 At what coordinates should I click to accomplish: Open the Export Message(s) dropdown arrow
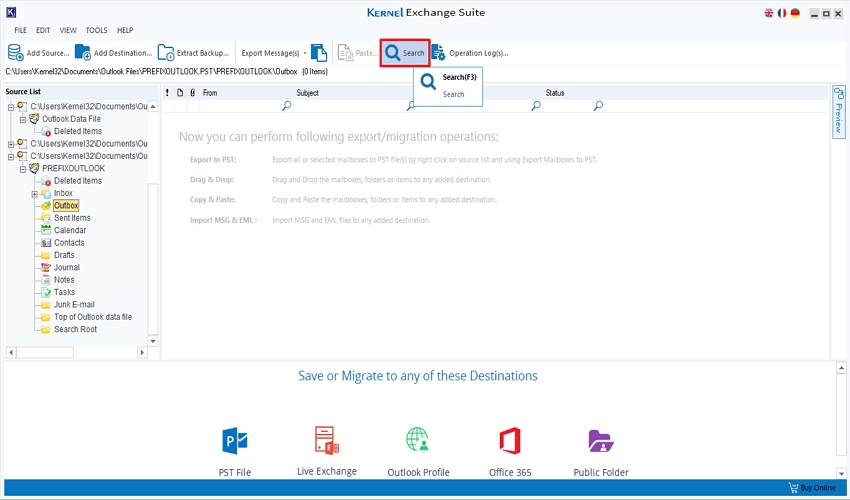coord(305,53)
